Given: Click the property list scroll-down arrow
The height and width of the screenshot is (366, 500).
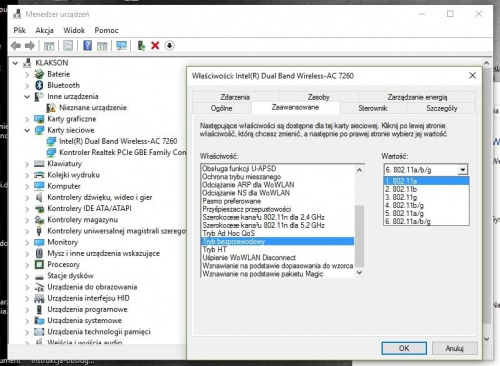Looking at the screenshot, I should [x=359, y=272].
